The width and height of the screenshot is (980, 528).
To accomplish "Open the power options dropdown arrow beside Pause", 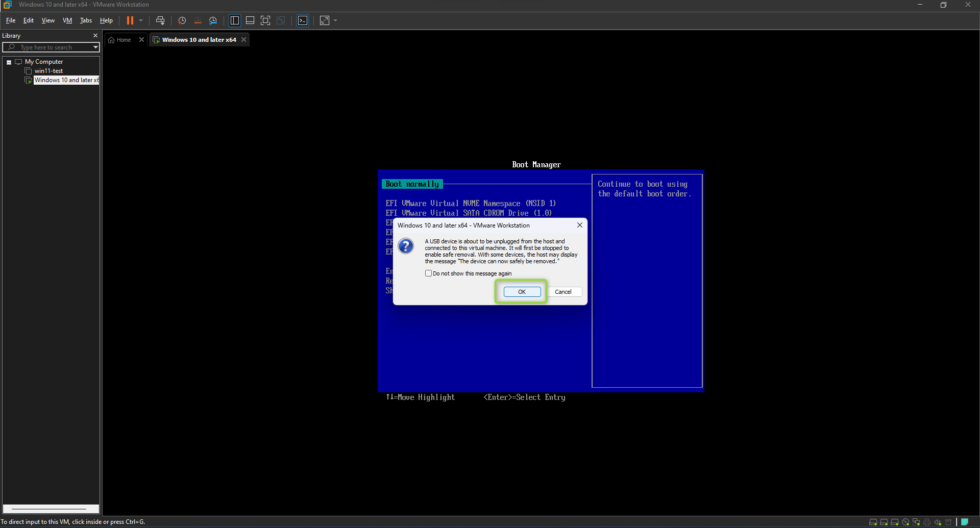I will [x=141, y=20].
